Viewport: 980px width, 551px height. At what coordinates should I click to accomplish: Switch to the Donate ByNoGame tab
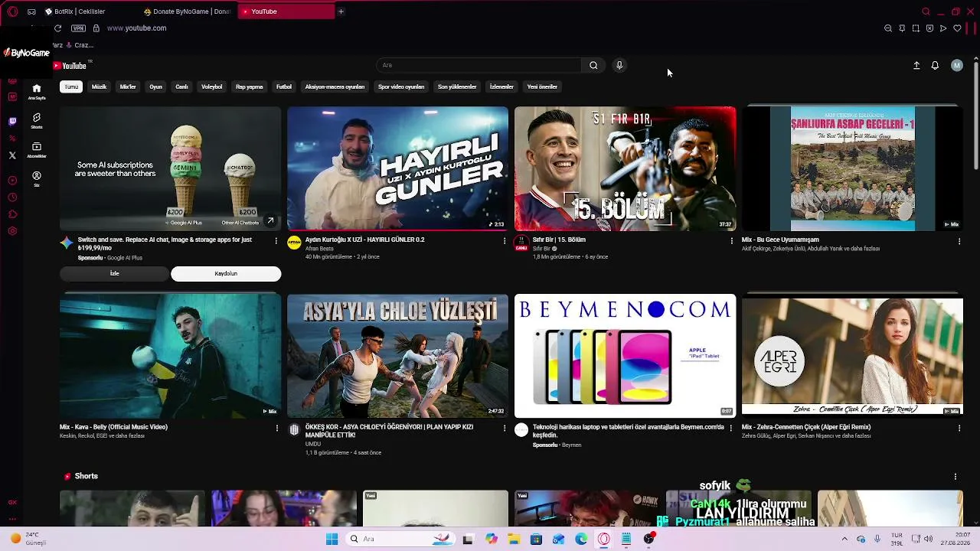point(188,11)
